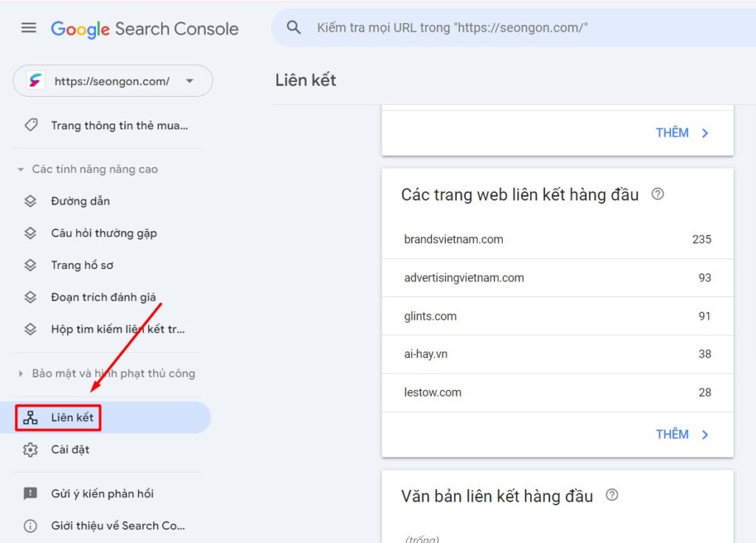Viewport: 756px width, 543px height.
Task: Collapse the Các tính năng nâng cao section
Action: point(21,168)
